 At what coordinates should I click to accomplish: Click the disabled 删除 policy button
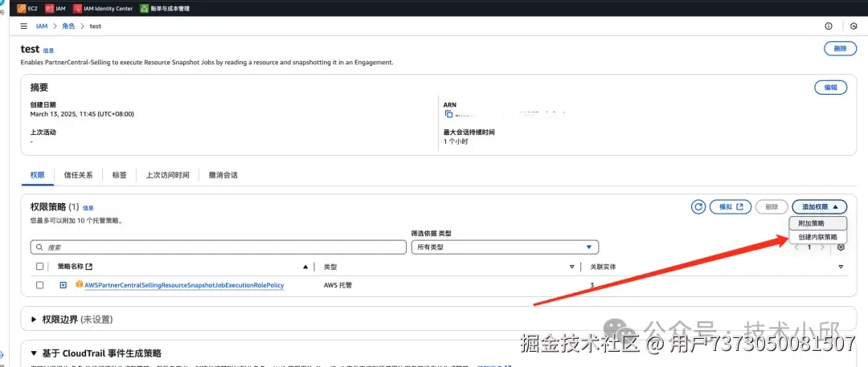click(x=772, y=206)
